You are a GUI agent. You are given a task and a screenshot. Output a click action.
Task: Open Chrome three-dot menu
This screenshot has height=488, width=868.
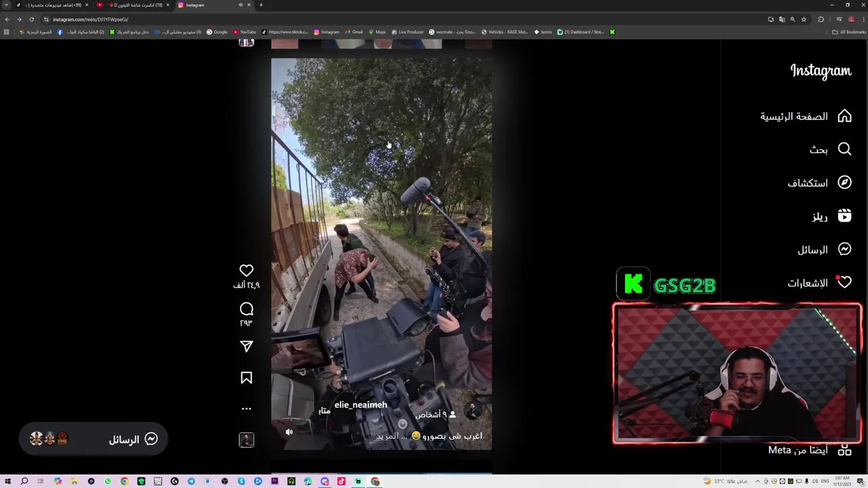(x=862, y=19)
